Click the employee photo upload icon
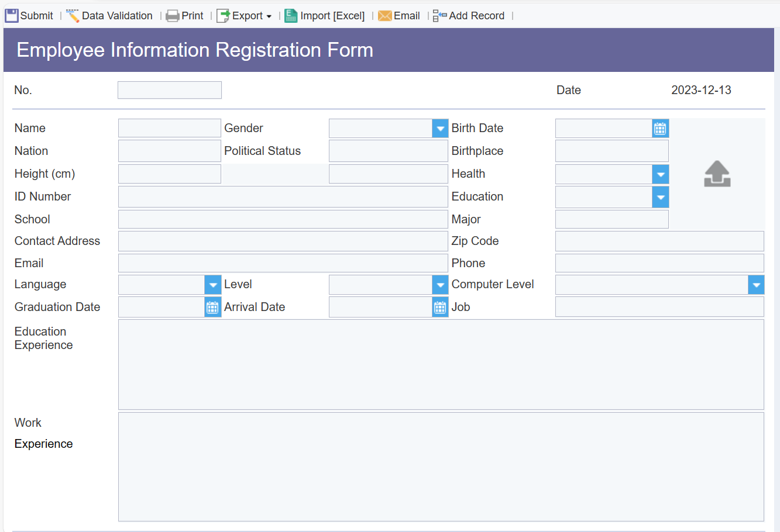This screenshot has height=532, width=780. point(717,174)
